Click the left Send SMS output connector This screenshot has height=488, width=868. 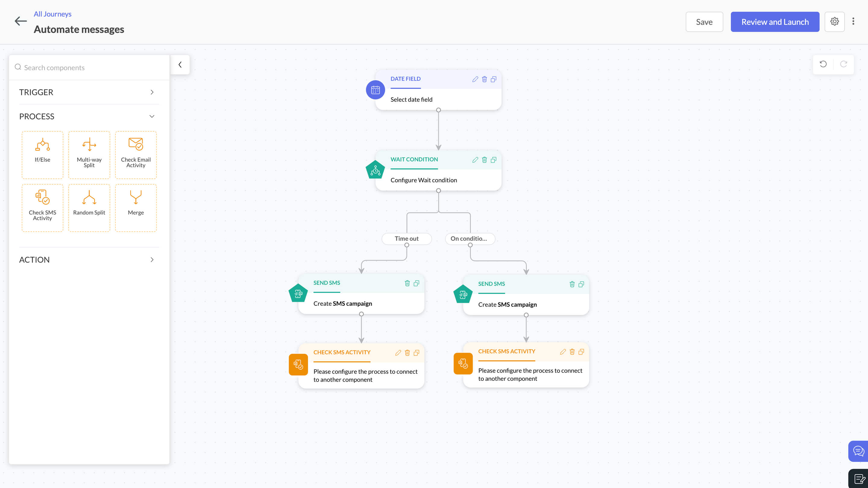[x=361, y=314]
